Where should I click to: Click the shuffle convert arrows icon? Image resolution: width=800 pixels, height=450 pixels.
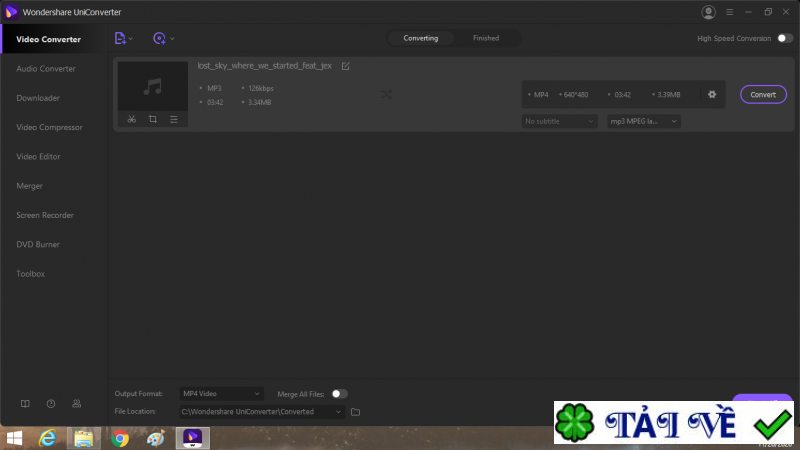click(386, 94)
